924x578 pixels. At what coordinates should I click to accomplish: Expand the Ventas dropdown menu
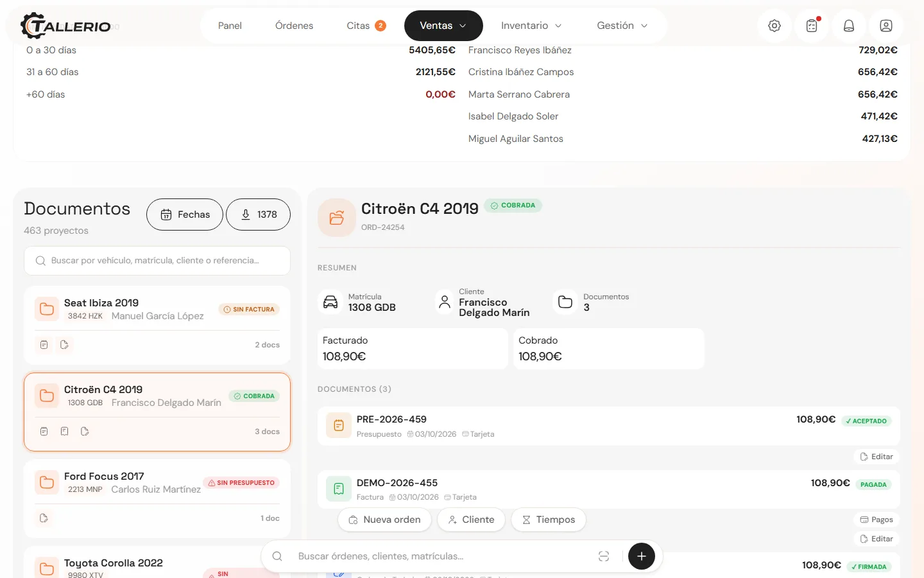pos(443,26)
